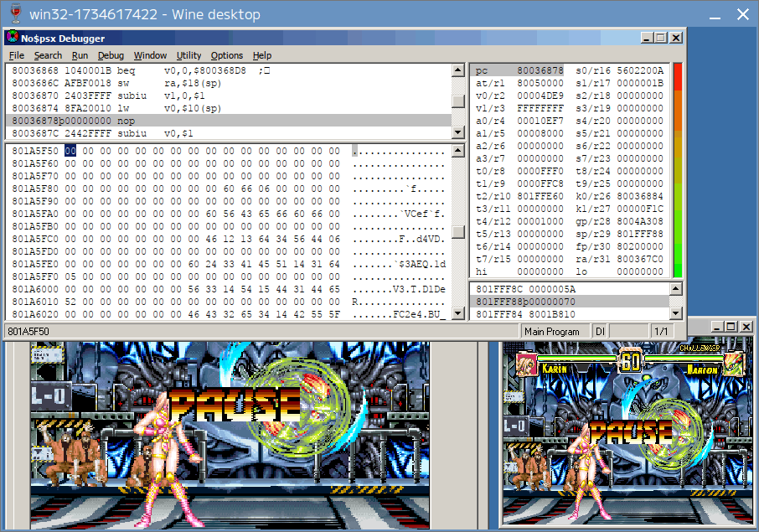The image size is (759, 532).
Task: Close the No$psx Debugger window
Action: tap(676, 37)
